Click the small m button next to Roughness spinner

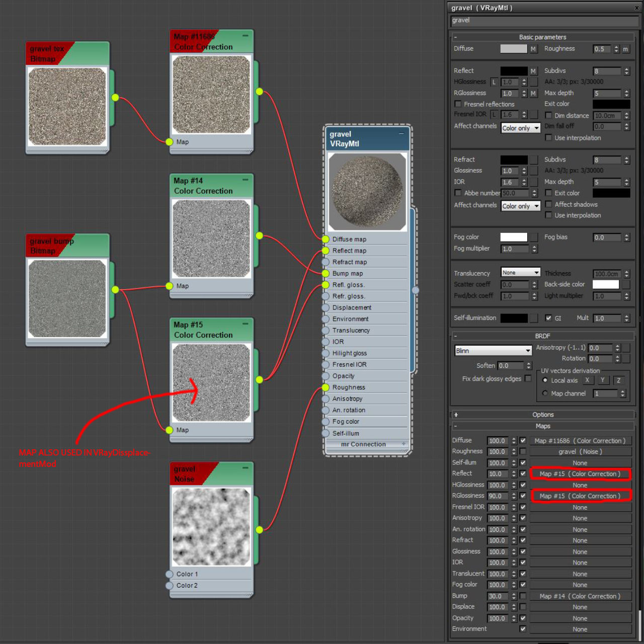pyautogui.click(x=625, y=49)
